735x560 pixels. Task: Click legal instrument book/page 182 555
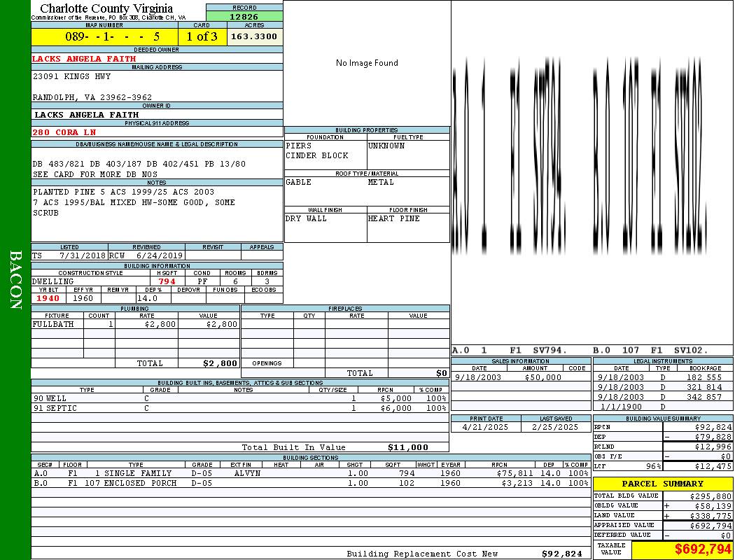click(703, 377)
